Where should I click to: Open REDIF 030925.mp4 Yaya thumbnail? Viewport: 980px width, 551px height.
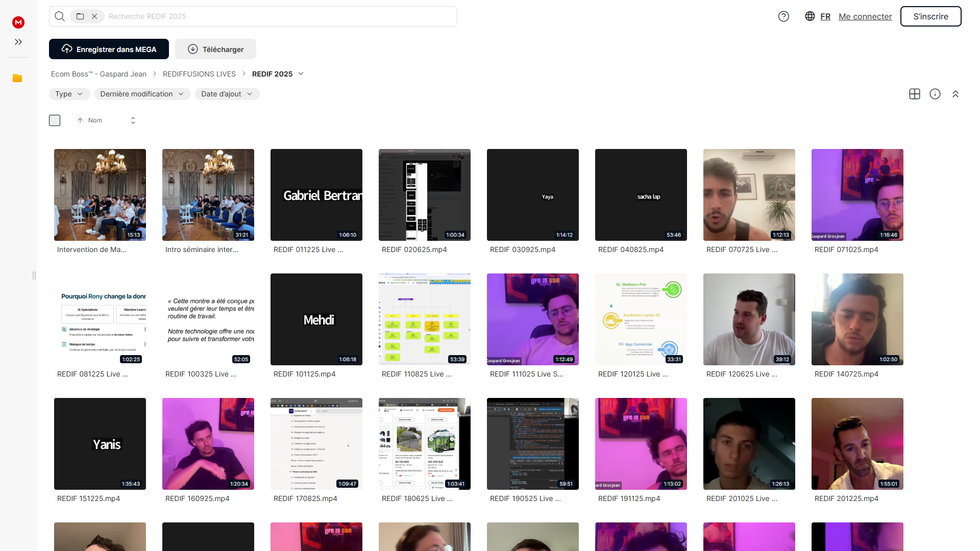coord(533,195)
